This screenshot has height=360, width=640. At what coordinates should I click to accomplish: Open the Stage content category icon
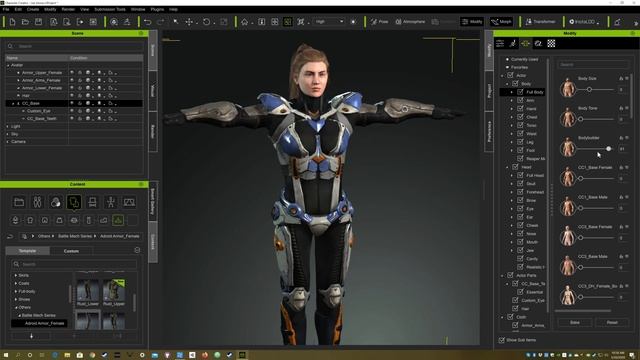pos(129,202)
